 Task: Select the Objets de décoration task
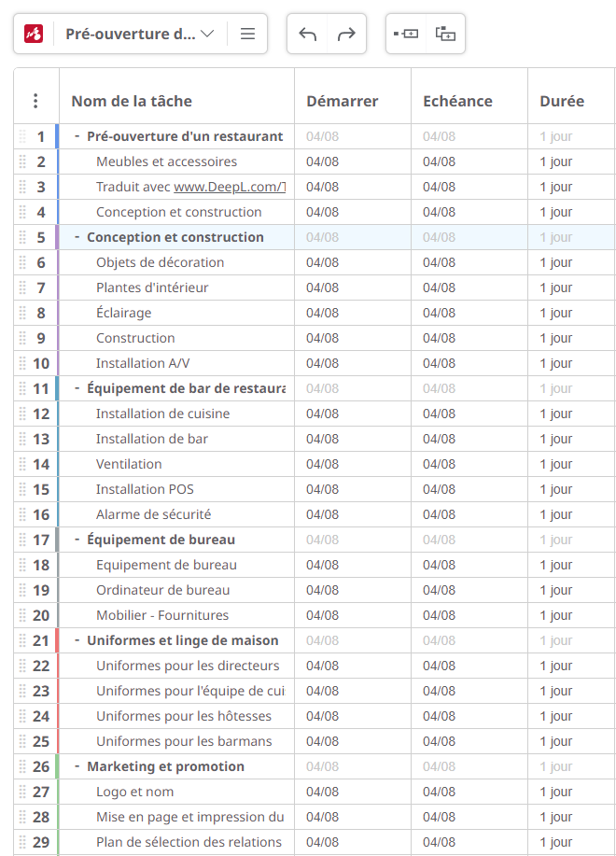(x=160, y=262)
